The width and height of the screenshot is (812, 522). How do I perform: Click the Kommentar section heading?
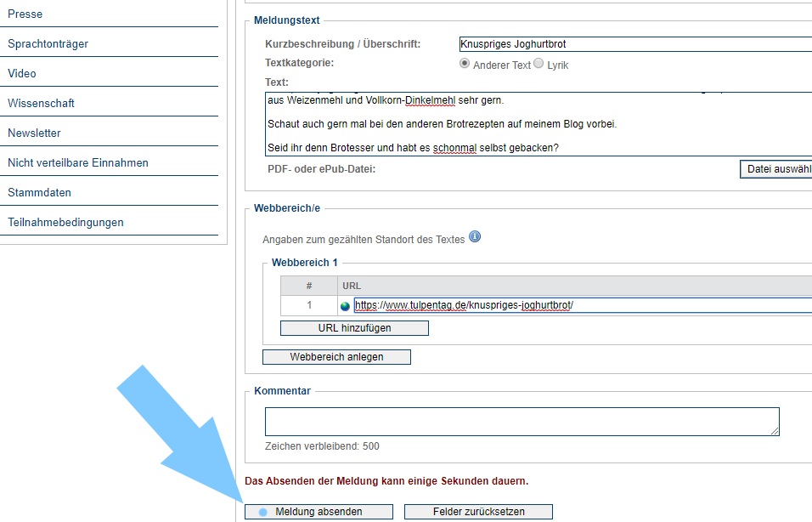(282, 391)
